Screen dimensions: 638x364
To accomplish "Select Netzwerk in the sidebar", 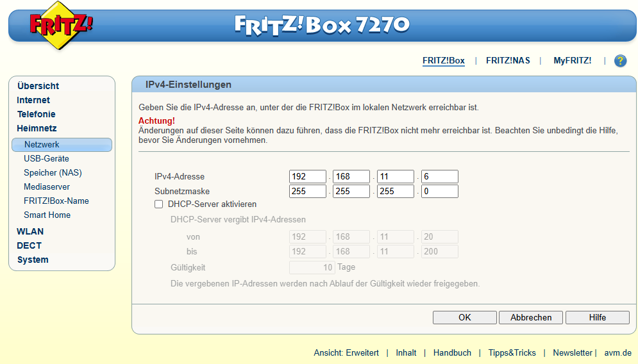I will pyautogui.click(x=42, y=145).
